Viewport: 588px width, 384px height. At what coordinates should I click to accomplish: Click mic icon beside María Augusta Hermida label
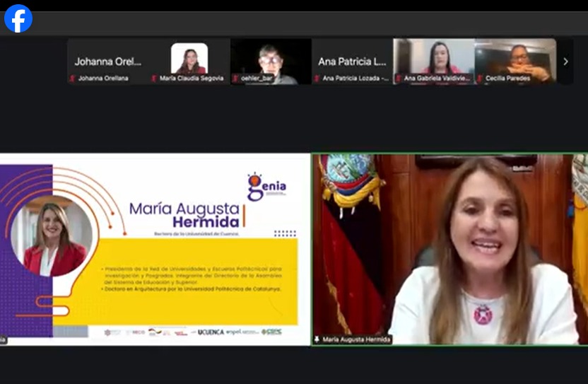[x=317, y=339]
